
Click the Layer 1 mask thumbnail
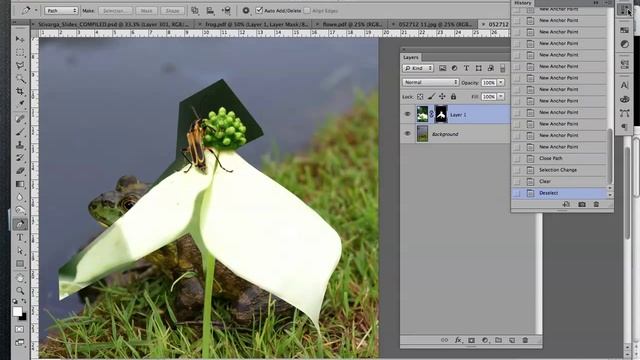click(x=441, y=114)
